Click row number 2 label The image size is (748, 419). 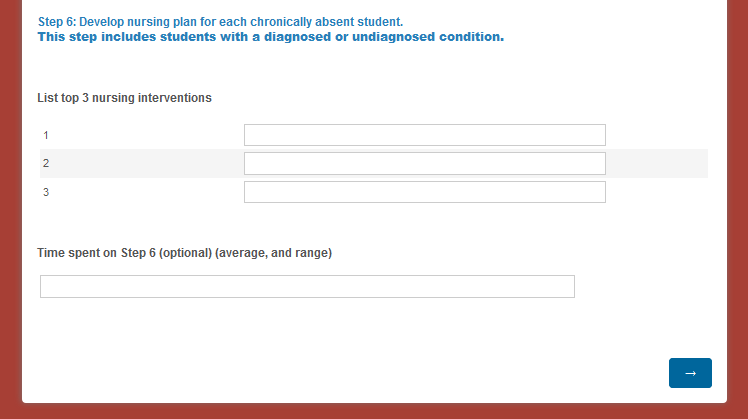pyautogui.click(x=46, y=163)
